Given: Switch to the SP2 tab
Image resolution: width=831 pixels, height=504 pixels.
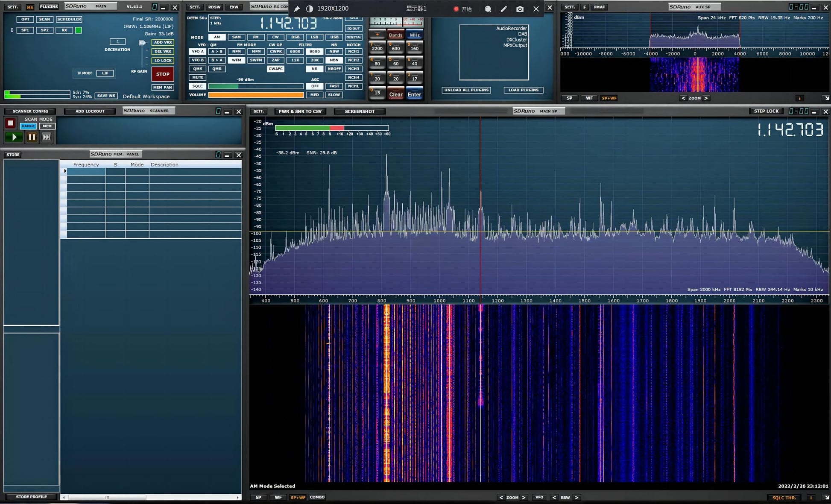Looking at the screenshot, I should (44, 30).
